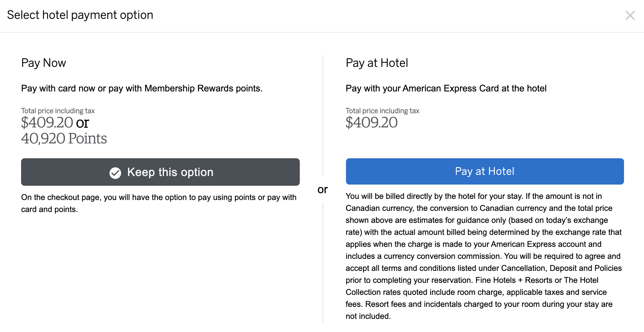Click the $409.20 price under Pay at Hotel
Viewport: 644px width, 332px height.
(x=371, y=123)
